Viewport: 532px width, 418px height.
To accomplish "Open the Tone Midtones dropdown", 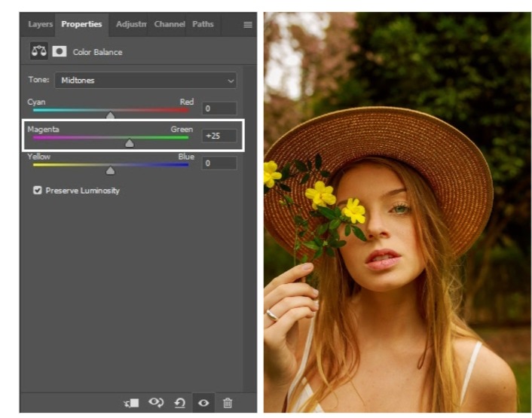I will (x=145, y=80).
